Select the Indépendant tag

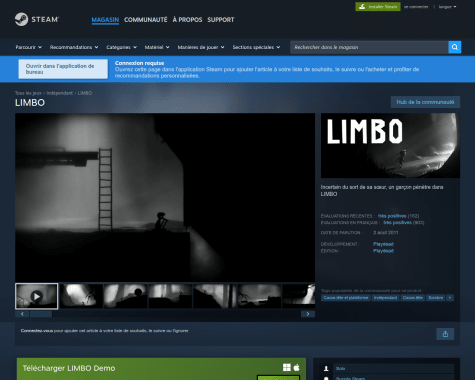(x=385, y=298)
